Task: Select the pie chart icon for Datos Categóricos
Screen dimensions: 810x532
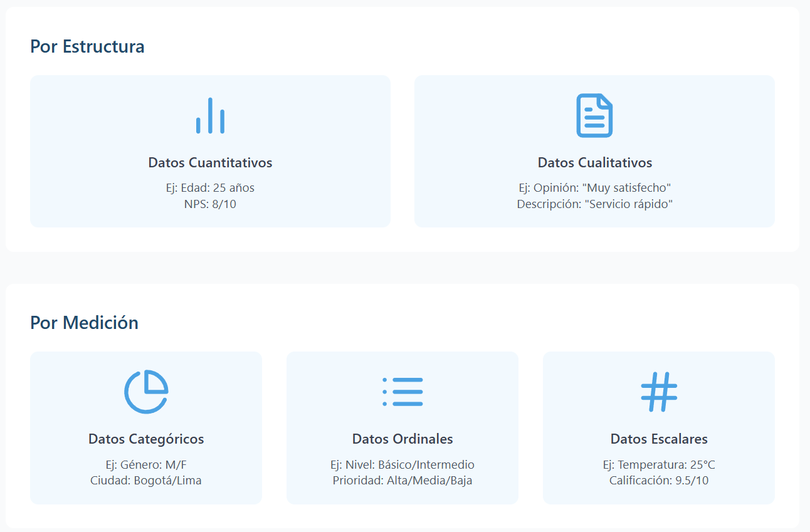Action: (146, 392)
